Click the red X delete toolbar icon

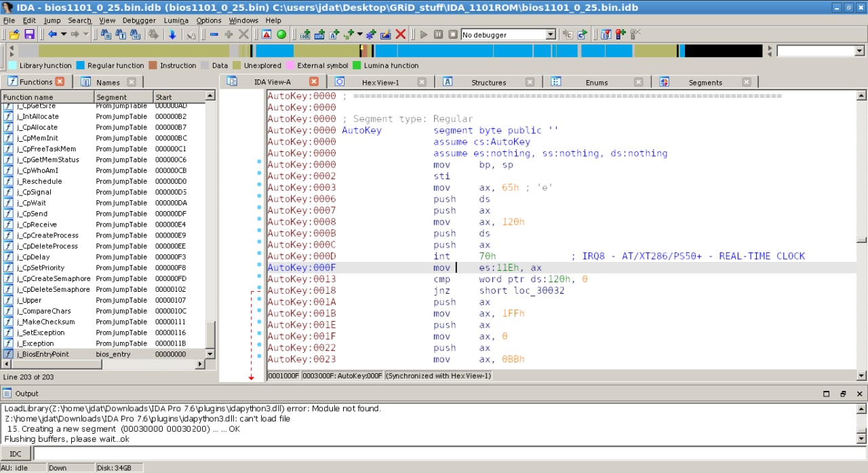tap(401, 35)
